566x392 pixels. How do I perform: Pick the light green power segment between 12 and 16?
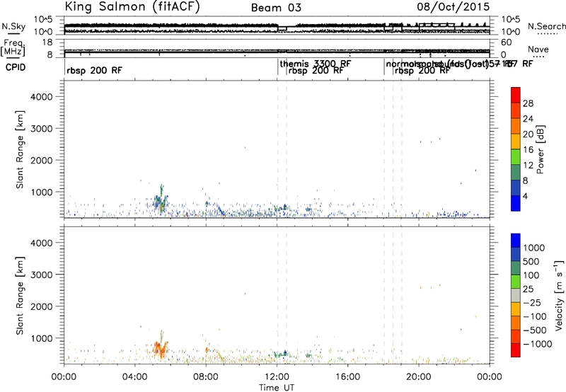pyautogui.click(x=516, y=157)
